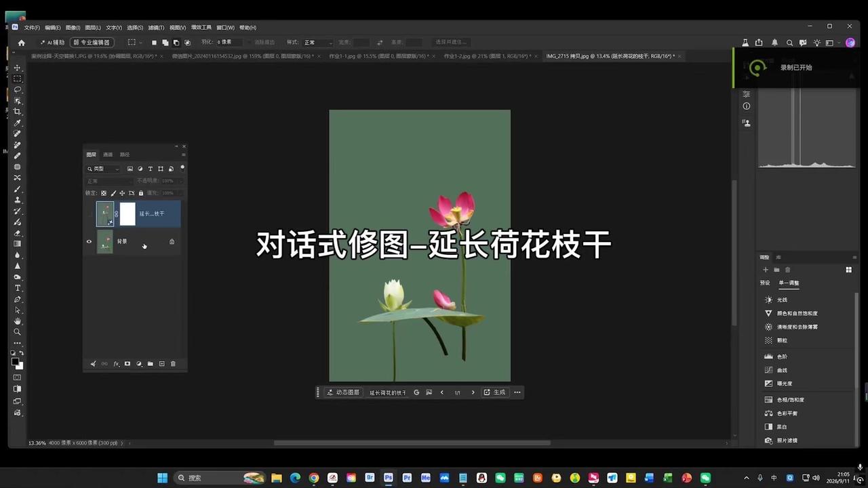
Task: Select the Eraser tool
Action: 18,232
